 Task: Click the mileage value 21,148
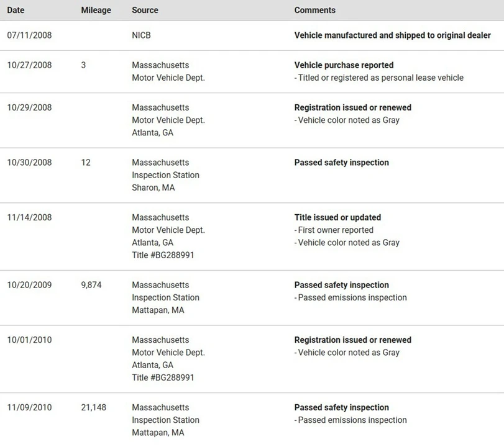(x=93, y=407)
